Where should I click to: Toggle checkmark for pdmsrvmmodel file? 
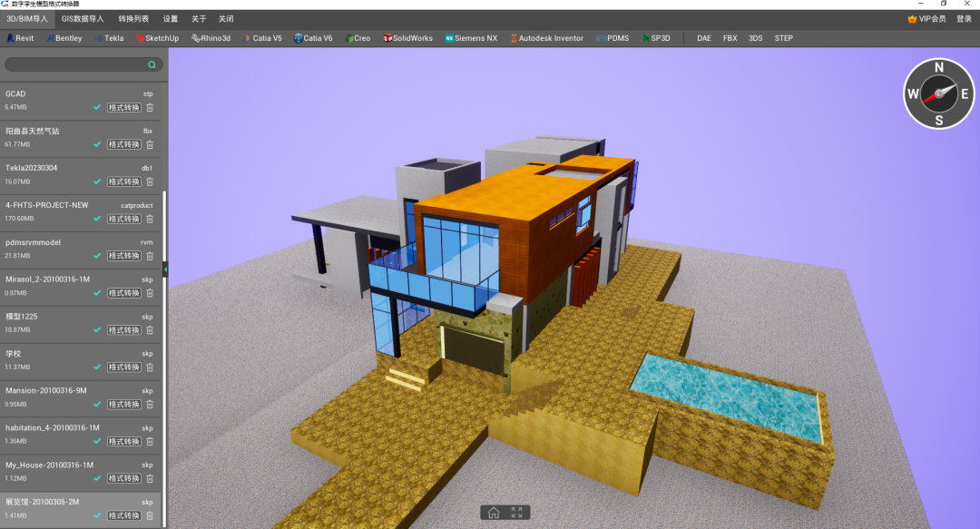click(x=97, y=256)
